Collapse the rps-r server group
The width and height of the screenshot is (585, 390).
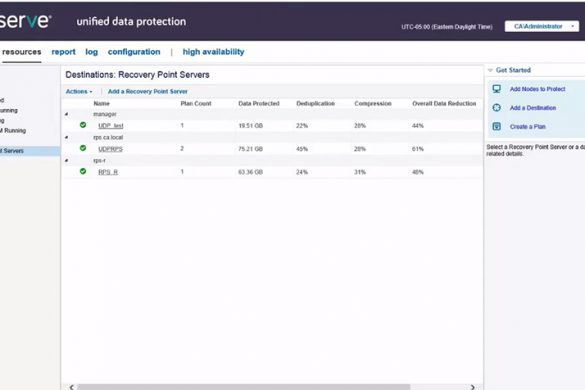66,160
